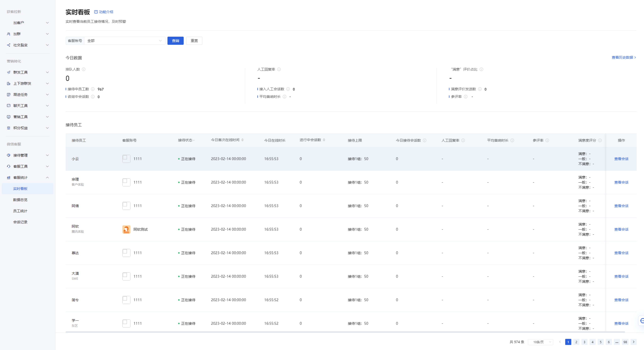Go to page 3 in pagination

584,342
